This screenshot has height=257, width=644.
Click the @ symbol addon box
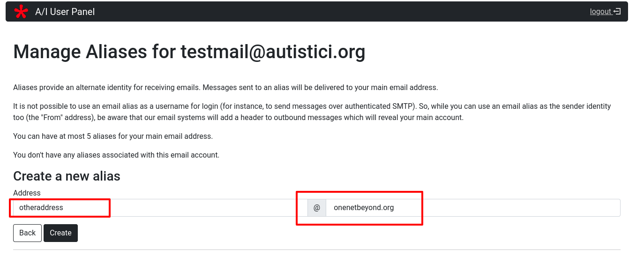(x=317, y=208)
